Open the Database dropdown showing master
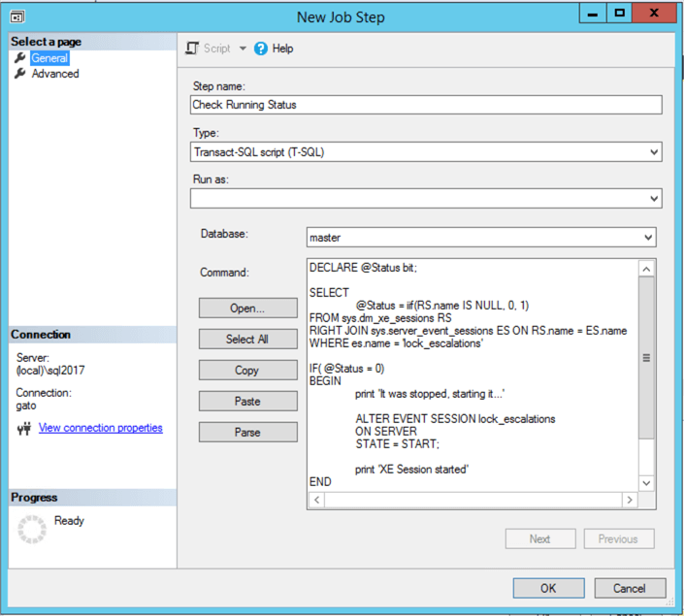Screen dimensions: 684x616 click(x=647, y=237)
